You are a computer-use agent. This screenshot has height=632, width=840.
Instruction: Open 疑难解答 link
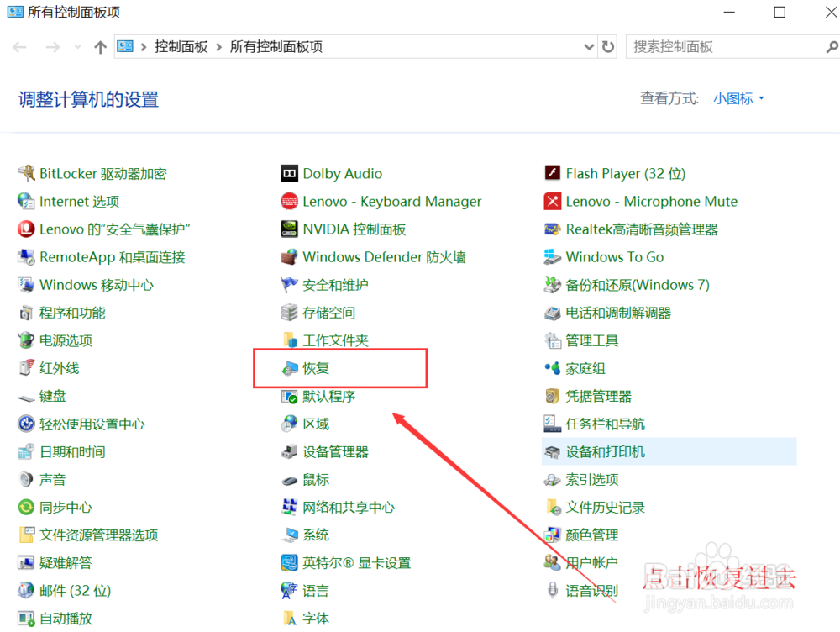[66, 563]
